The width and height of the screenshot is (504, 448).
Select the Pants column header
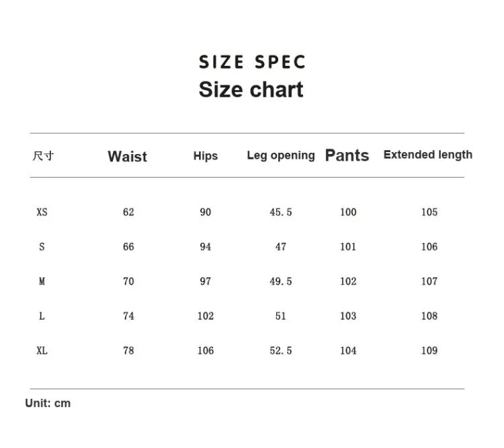(347, 155)
